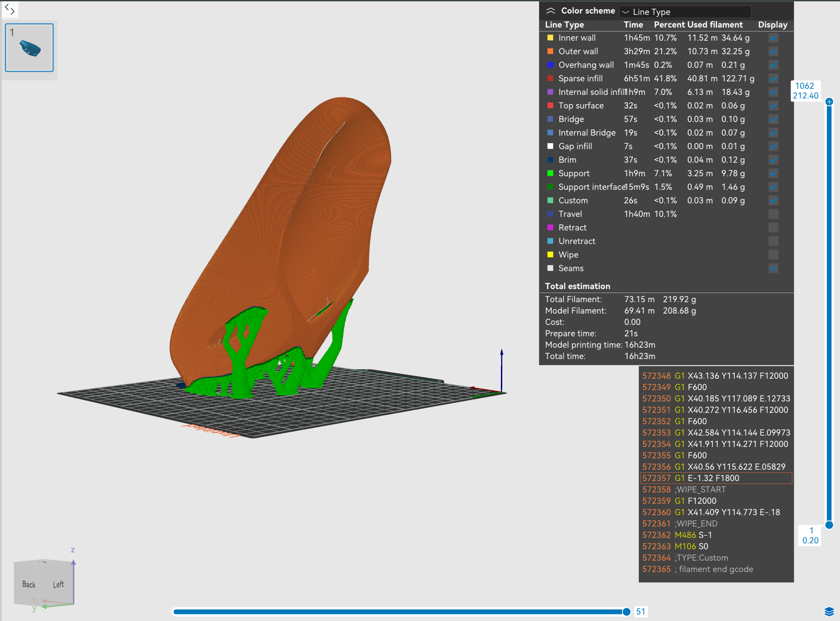Click the Back face of the view cube

point(29,584)
